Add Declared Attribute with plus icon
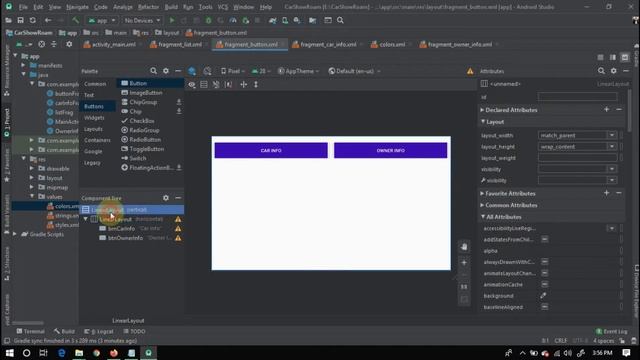Viewport: 640px width, 360px height. pos(607,109)
